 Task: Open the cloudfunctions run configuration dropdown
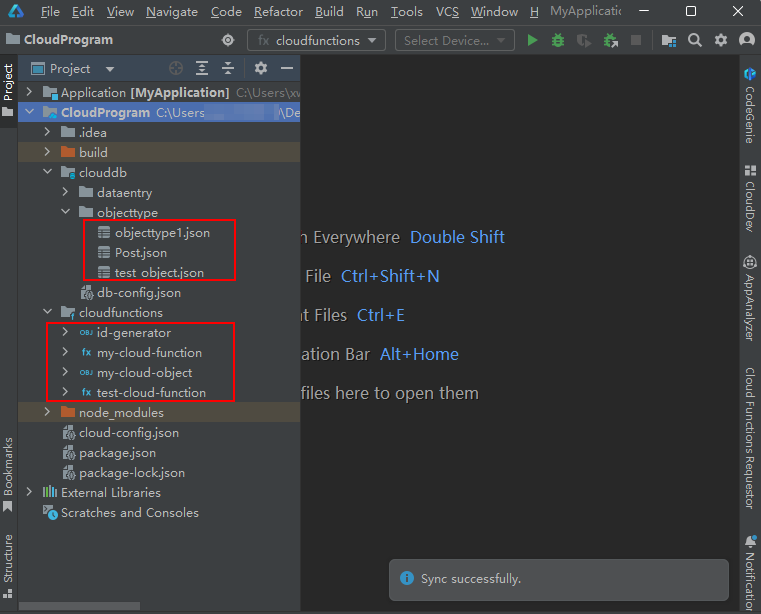click(317, 40)
